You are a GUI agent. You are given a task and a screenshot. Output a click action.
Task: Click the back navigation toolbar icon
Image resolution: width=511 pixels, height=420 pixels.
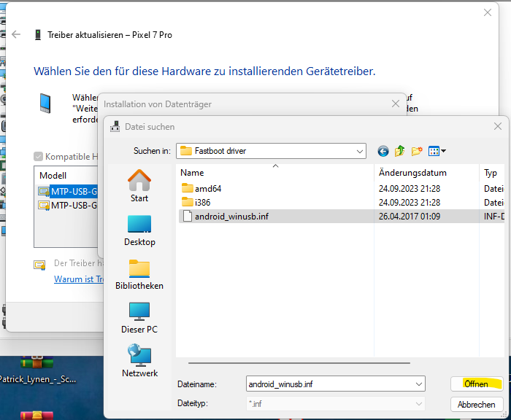click(x=383, y=151)
